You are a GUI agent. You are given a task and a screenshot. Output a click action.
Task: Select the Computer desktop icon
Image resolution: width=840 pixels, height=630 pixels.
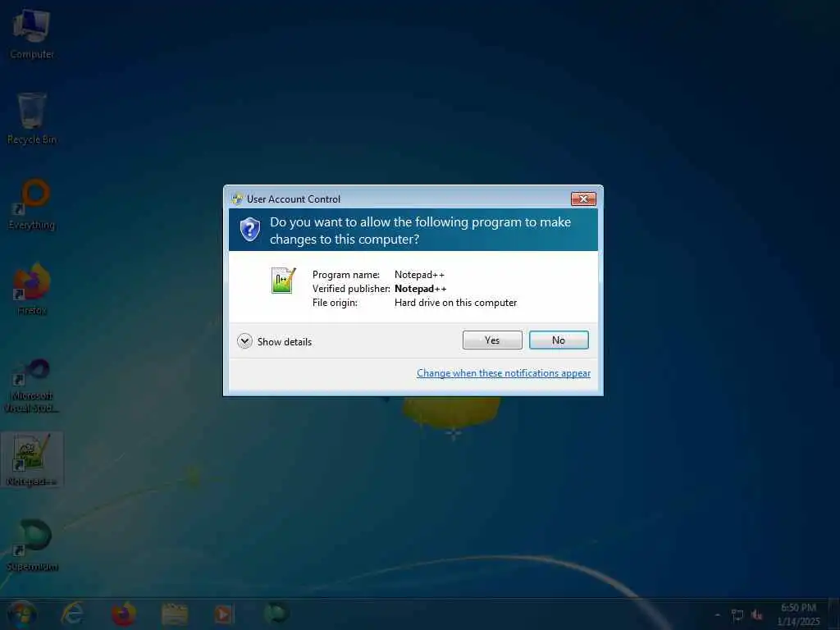(32, 34)
